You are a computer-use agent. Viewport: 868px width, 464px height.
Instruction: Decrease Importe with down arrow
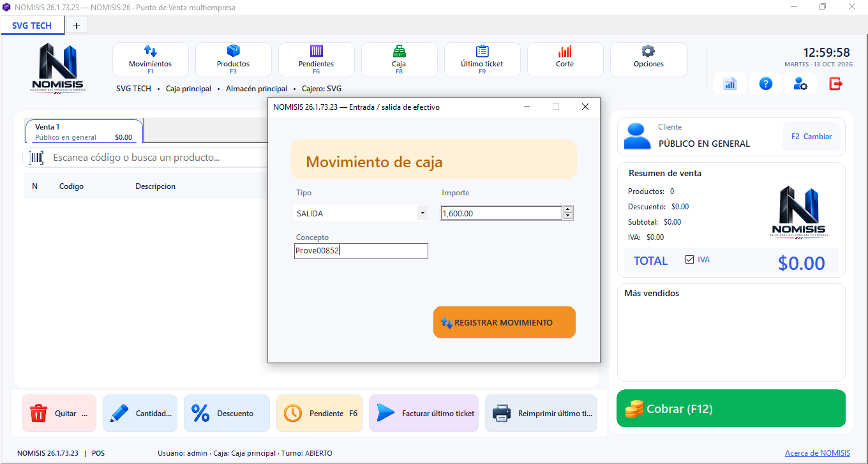tap(568, 216)
